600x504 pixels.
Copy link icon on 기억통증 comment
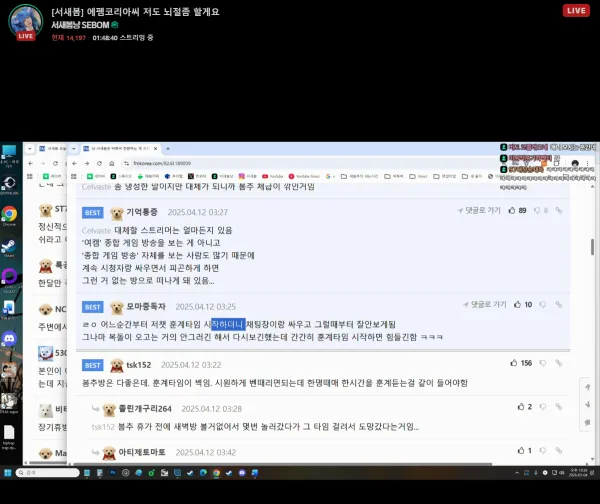coord(559,210)
